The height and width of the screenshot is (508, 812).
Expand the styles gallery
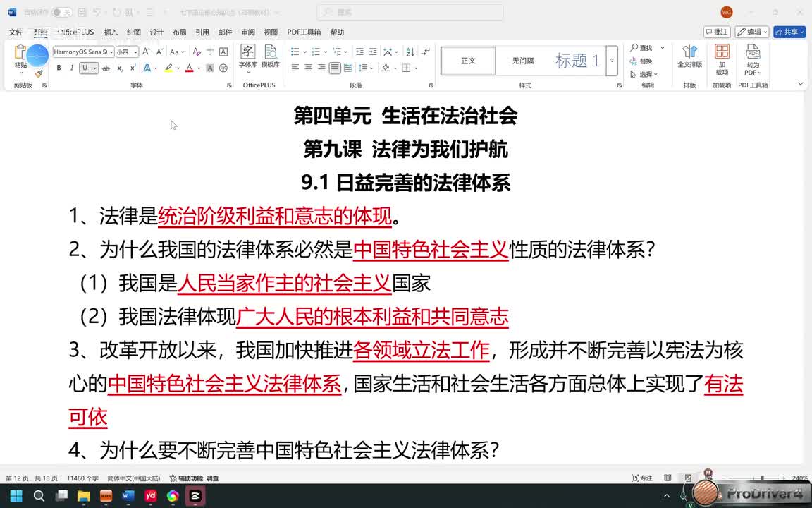click(x=612, y=61)
